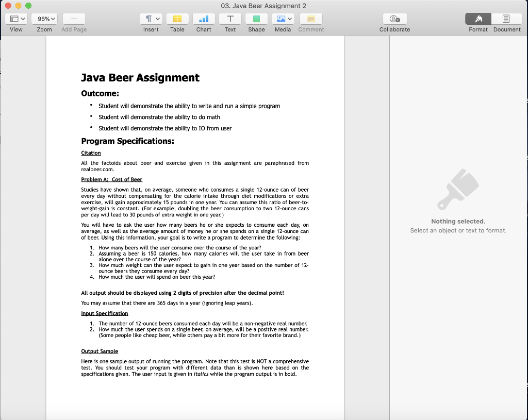Open the Zoom level dropdown showing 96%
This screenshot has height=420, width=528.
pos(44,19)
